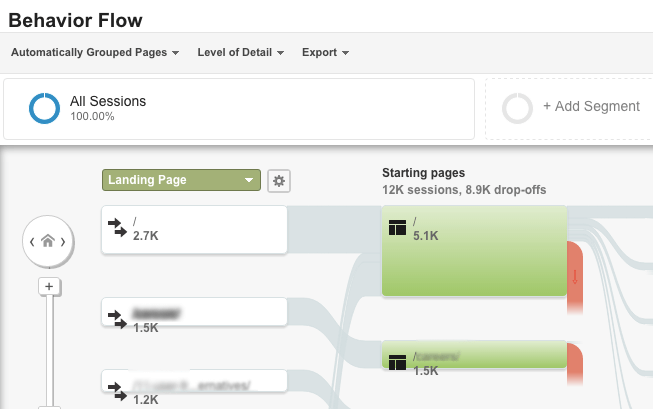The width and height of the screenshot is (653, 409).
Task: Open the Landing Page dimension dropdown
Action: click(x=181, y=180)
